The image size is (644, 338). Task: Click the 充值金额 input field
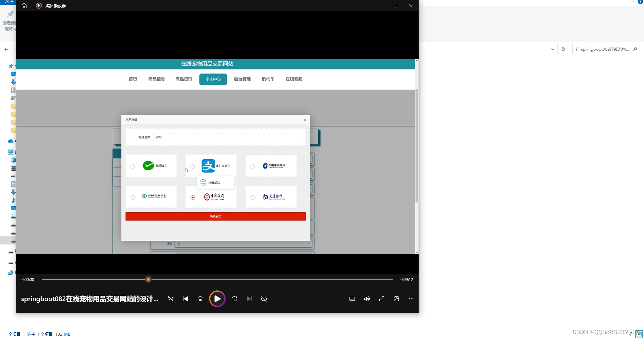click(227, 137)
